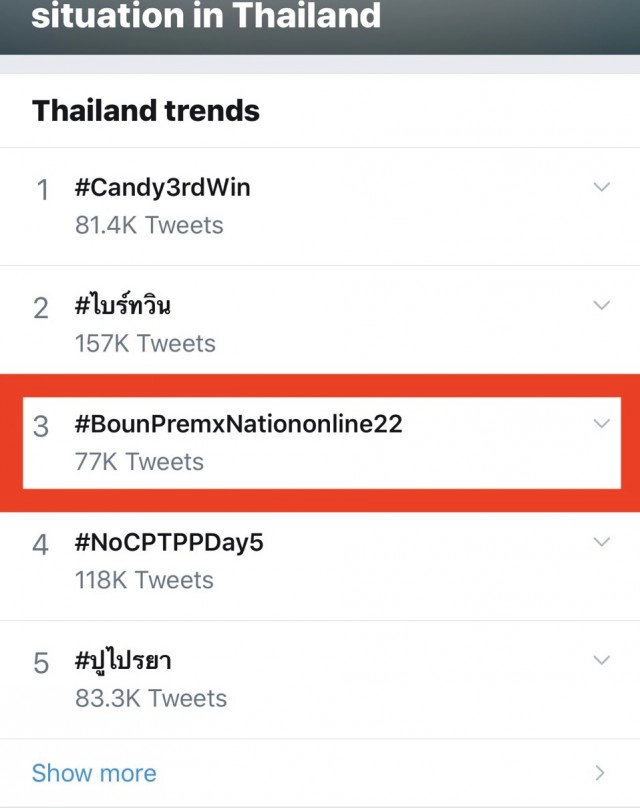Open options for the #Candy3rdWin trend
This screenshot has width=640, height=808.
[x=601, y=187]
